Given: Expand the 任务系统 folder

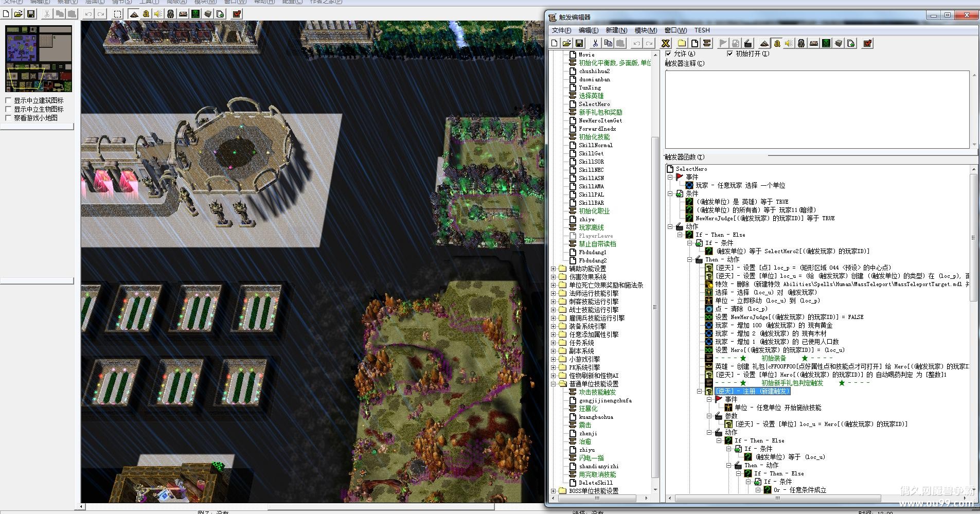Looking at the screenshot, I should pyautogui.click(x=554, y=343).
